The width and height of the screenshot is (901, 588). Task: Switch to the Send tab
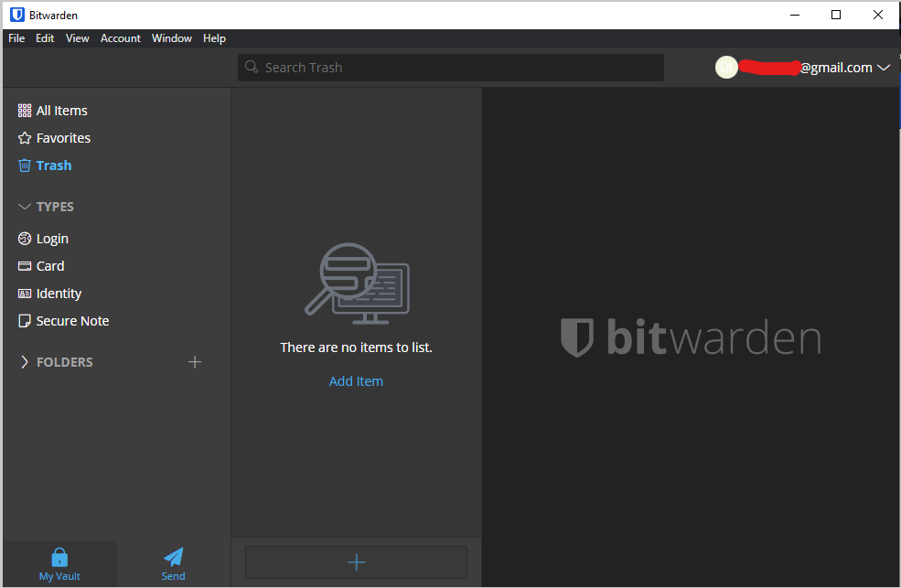tap(173, 564)
